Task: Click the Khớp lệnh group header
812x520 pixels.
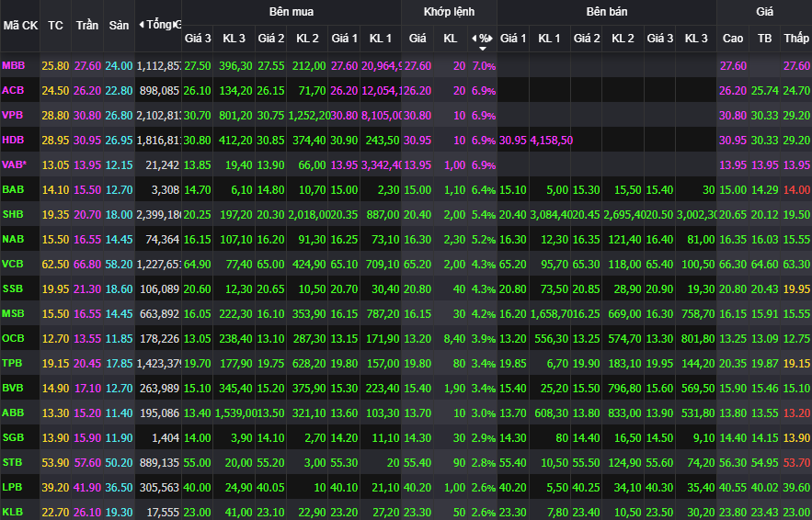Action: 449,12
